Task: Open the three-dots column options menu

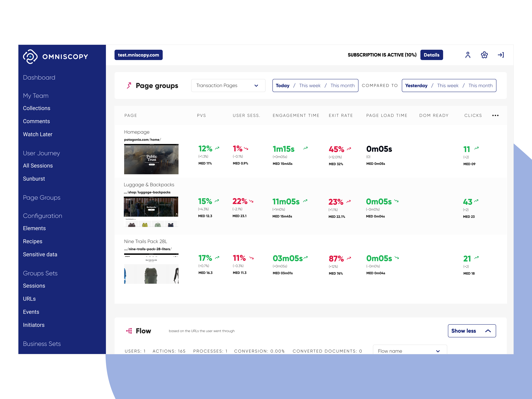Action: (x=495, y=115)
